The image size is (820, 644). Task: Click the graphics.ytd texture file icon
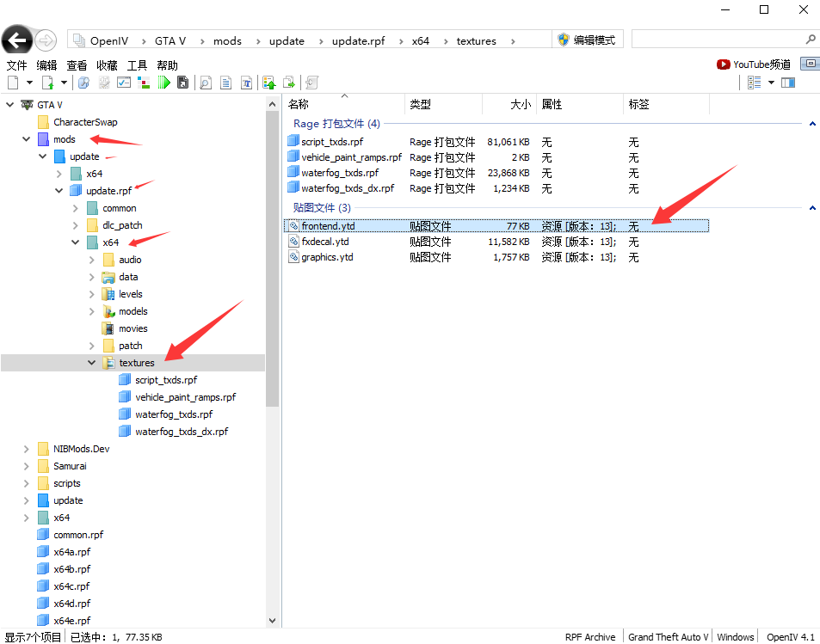point(294,257)
